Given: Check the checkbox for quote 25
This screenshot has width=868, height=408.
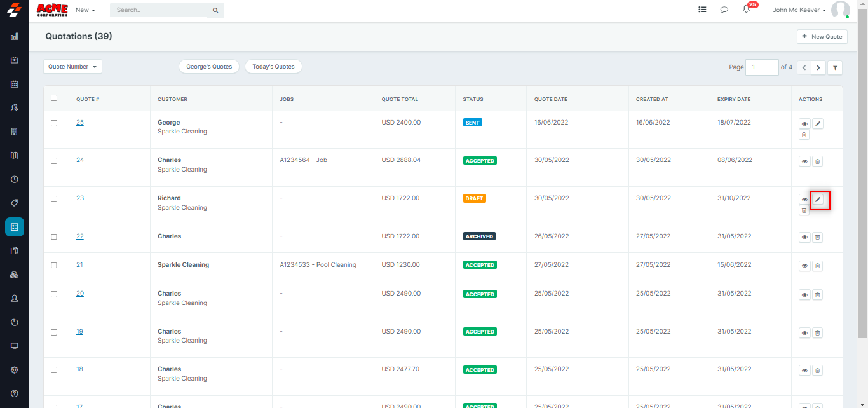Looking at the screenshot, I should click(54, 123).
